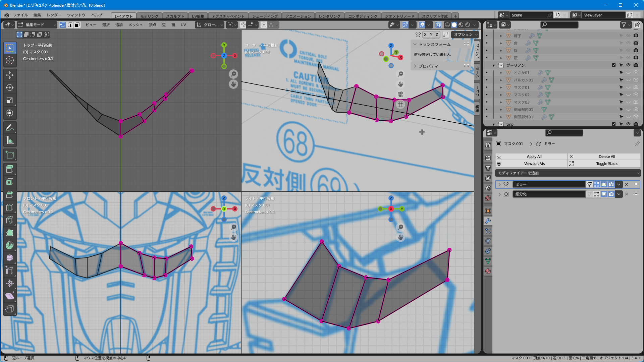Screen dimensions: 644x362
Task: Open the Modifier properties wrench tab
Action: point(488,221)
